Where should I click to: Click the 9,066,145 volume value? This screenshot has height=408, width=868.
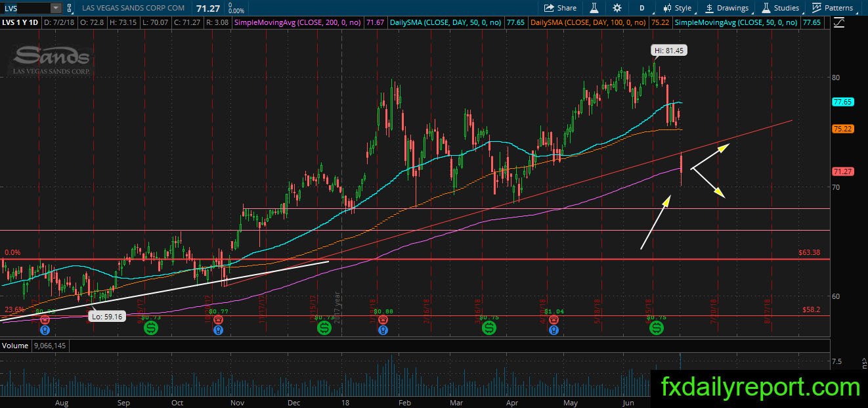[50, 345]
